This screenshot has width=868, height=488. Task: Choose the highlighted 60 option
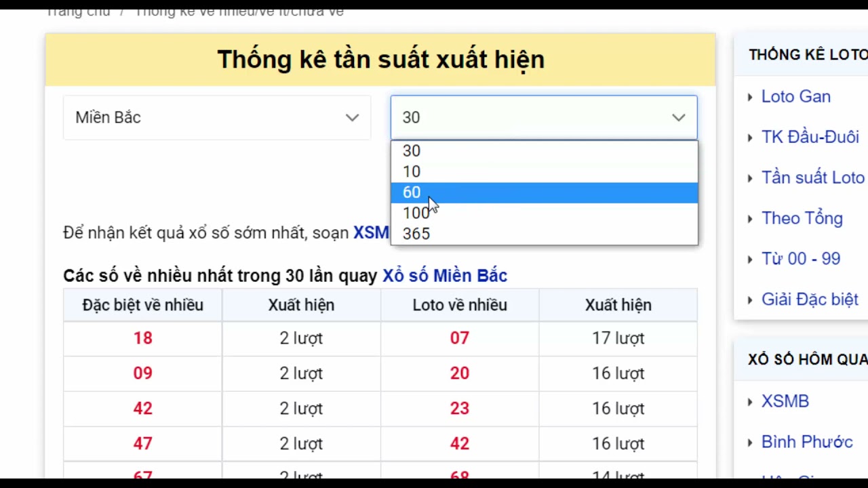pos(411,192)
